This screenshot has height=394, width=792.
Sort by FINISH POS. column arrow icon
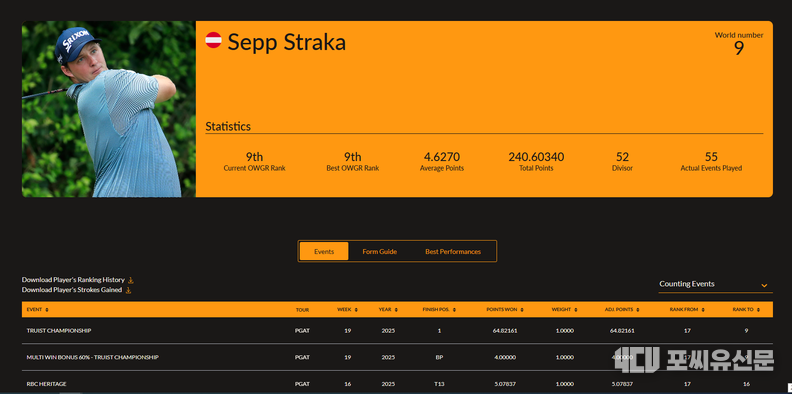point(454,310)
